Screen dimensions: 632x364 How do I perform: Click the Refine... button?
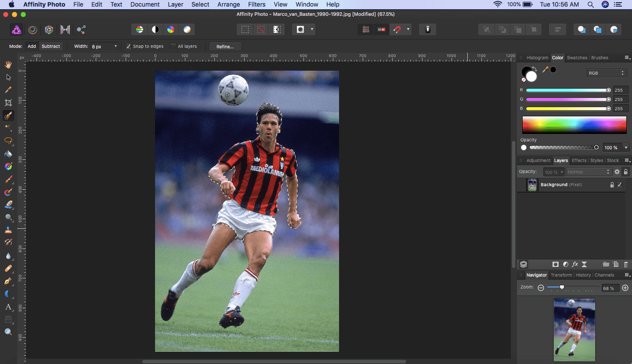click(x=225, y=46)
